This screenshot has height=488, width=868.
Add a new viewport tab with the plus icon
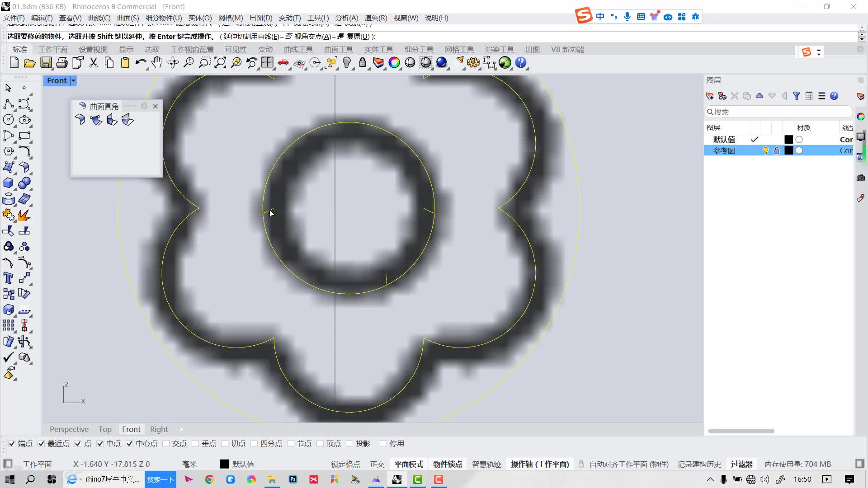pos(181,429)
